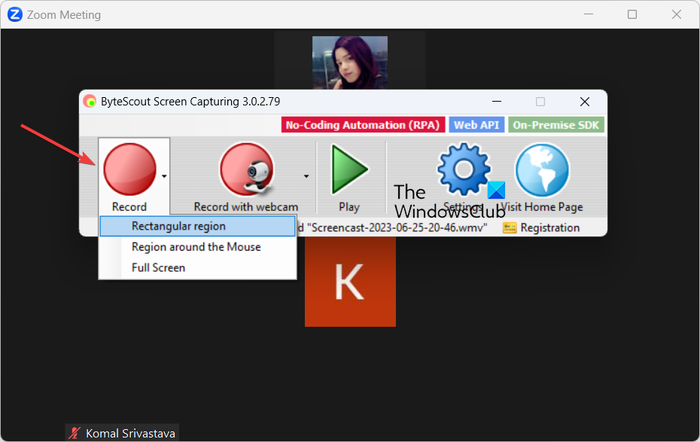The image size is (700, 442).
Task: Choose Region around the Mouse
Action: [x=197, y=247]
